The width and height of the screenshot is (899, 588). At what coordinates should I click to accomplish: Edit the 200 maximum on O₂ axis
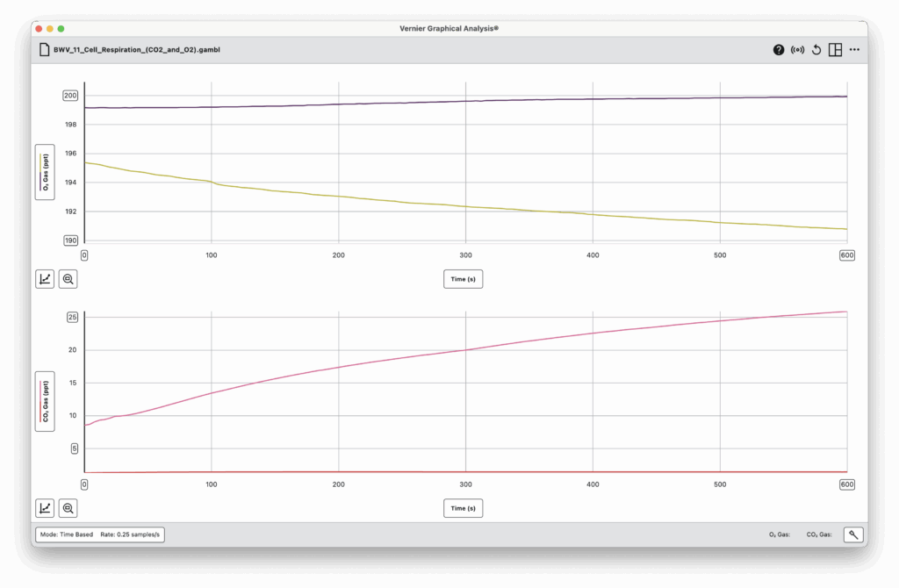click(x=70, y=96)
